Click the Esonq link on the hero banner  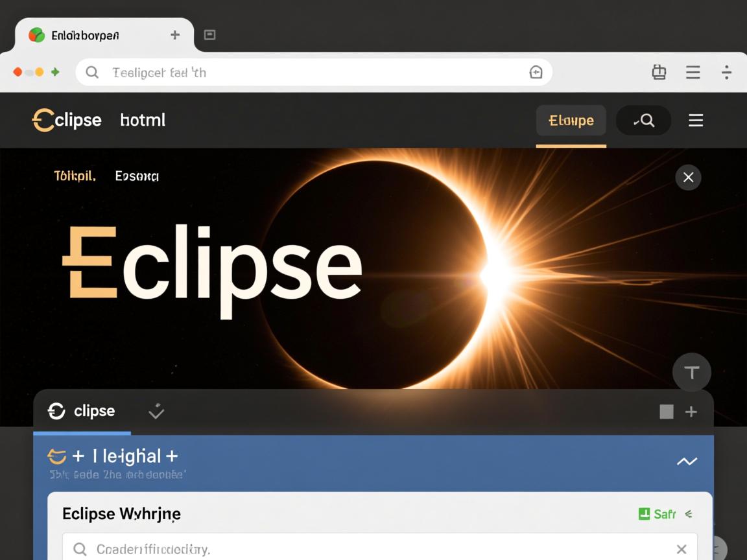(136, 176)
